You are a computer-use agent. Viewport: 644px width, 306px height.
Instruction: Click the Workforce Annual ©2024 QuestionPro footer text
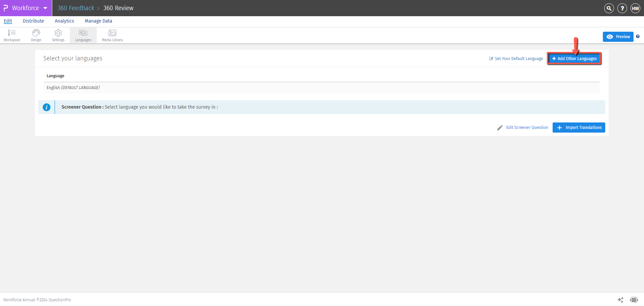[37, 300]
